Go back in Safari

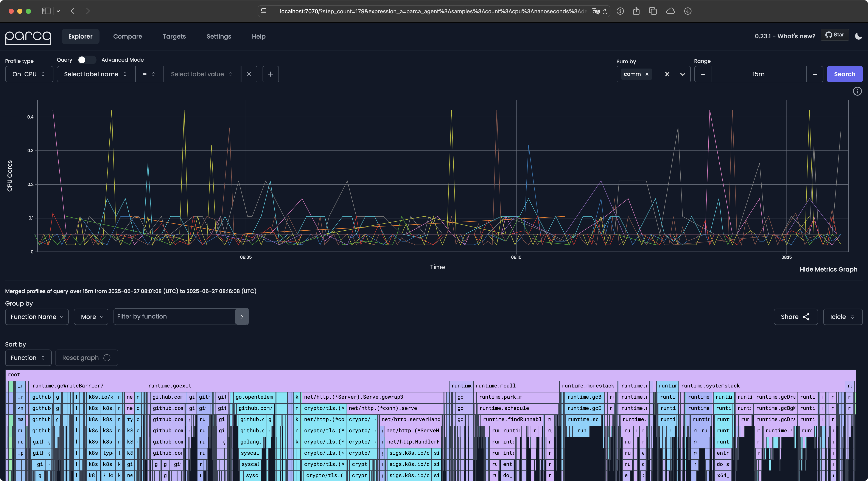pyautogui.click(x=73, y=11)
